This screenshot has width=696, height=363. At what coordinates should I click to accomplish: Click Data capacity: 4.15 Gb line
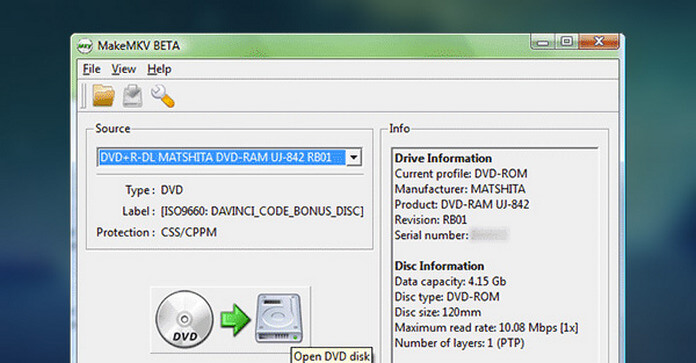click(450, 281)
